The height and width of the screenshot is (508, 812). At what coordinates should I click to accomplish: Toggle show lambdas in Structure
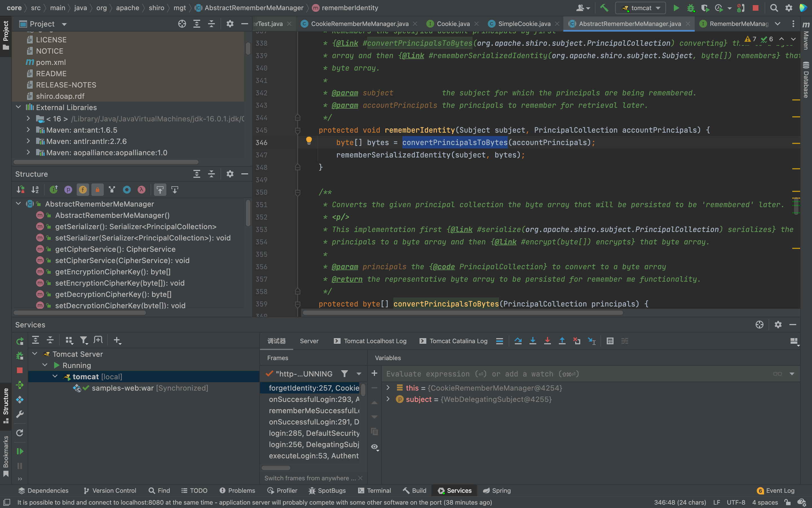point(141,190)
